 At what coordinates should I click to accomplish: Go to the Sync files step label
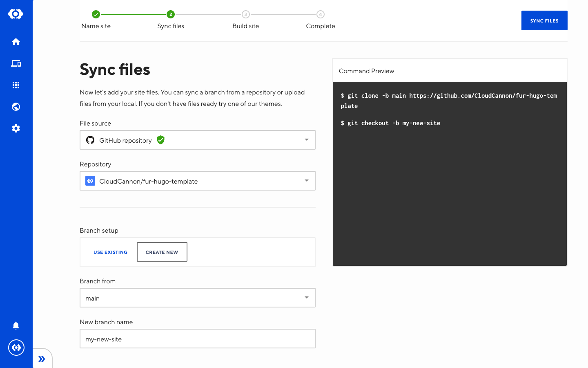pyautogui.click(x=171, y=26)
